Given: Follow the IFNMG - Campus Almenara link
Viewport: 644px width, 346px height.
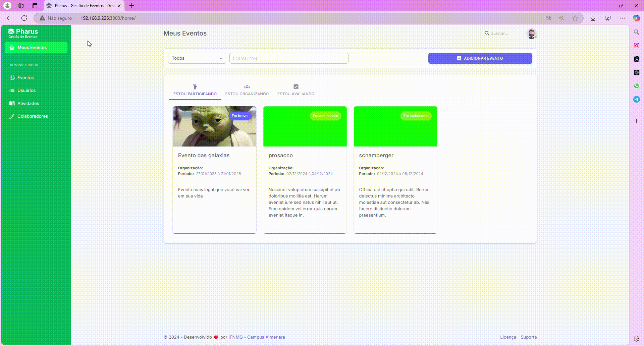Looking at the screenshot, I should (257, 337).
